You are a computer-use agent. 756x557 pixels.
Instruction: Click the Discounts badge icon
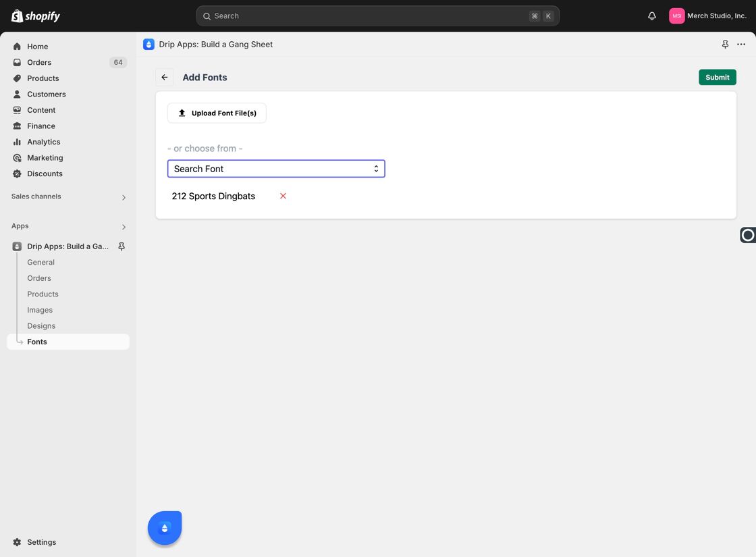[x=17, y=174]
